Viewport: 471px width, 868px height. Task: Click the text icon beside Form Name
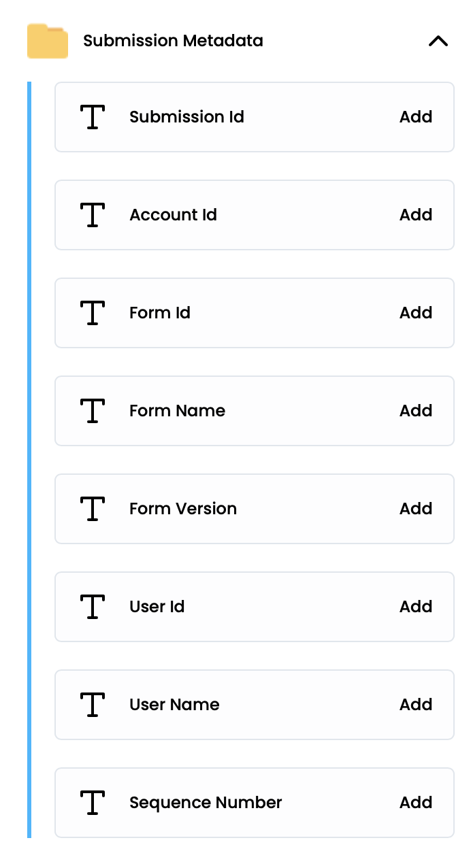[x=93, y=411]
